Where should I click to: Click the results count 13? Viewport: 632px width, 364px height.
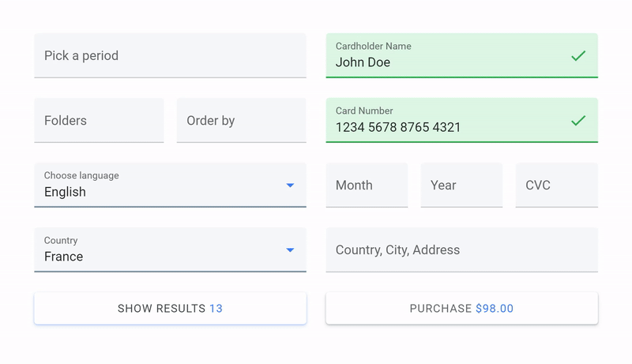[216, 309]
